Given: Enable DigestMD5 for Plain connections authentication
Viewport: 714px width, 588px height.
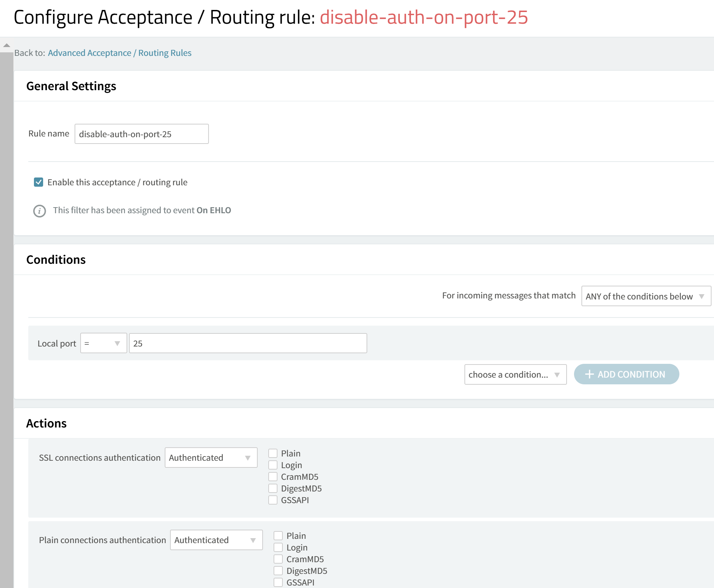Looking at the screenshot, I should click(278, 571).
